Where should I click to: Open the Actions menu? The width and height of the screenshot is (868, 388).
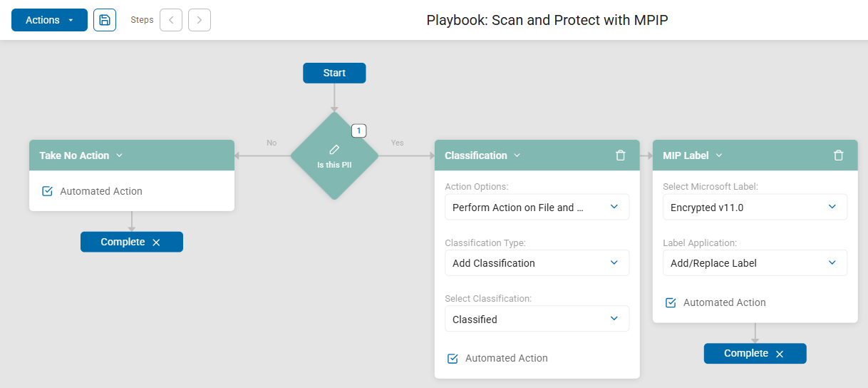49,20
